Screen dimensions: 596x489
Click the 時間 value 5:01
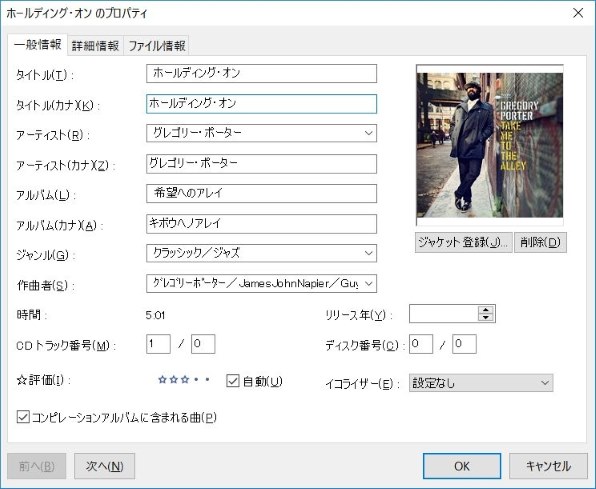click(x=155, y=315)
